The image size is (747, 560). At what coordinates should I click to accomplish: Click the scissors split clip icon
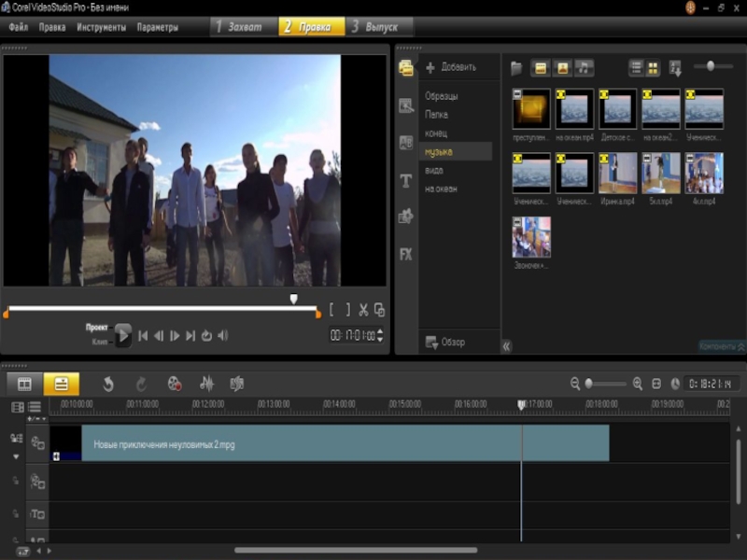pos(363,310)
